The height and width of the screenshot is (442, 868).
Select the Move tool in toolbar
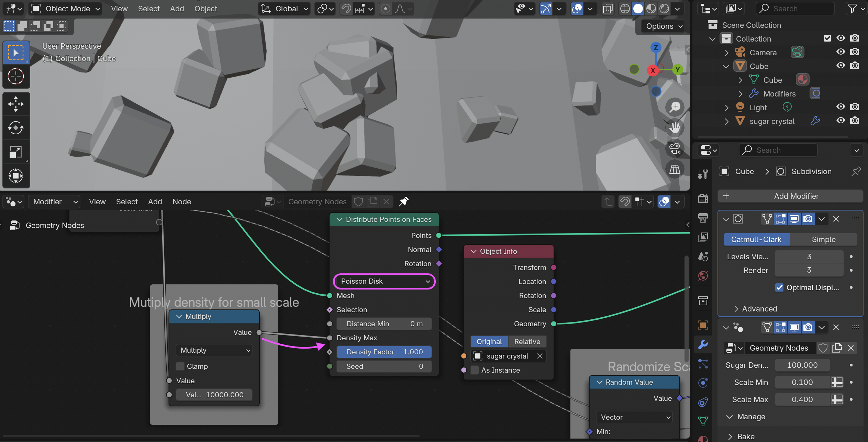pyautogui.click(x=16, y=104)
